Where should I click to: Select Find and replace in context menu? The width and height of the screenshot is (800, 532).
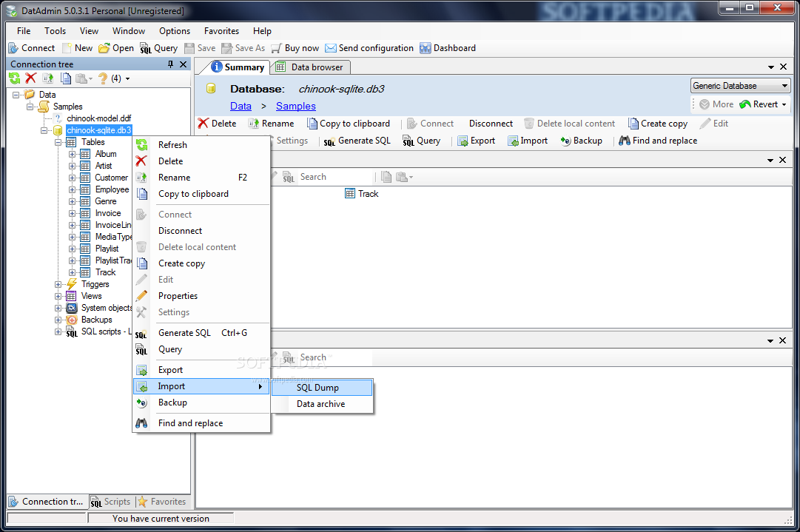(x=201, y=422)
